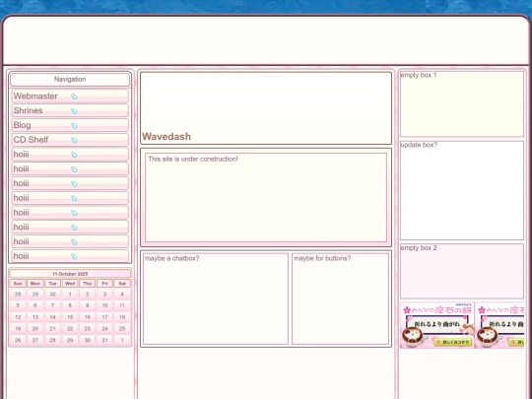The width and height of the screenshot is (532, 399).
Task: Select date 2 in the calendar
Action: click(88, 295)
